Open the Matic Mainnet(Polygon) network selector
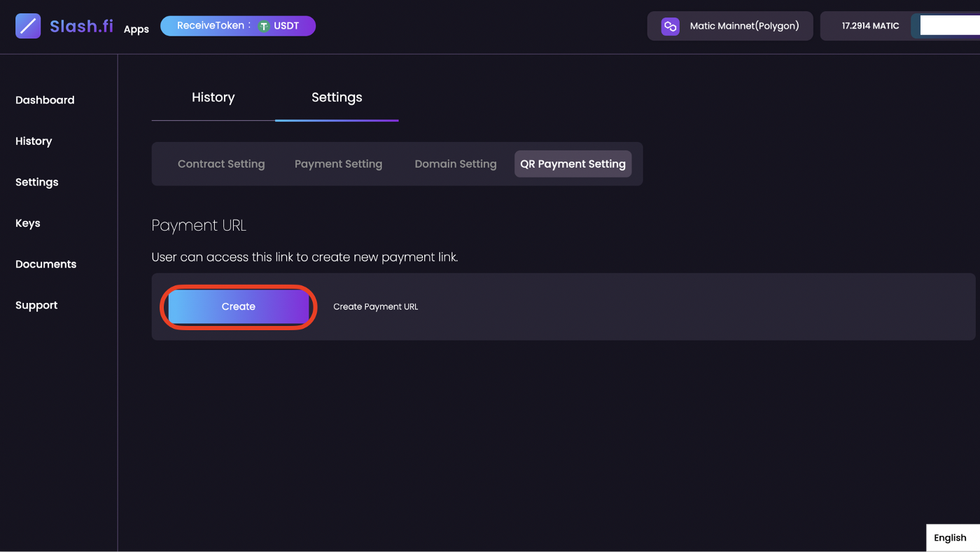 pyautogui.click(x=729, y=25)
